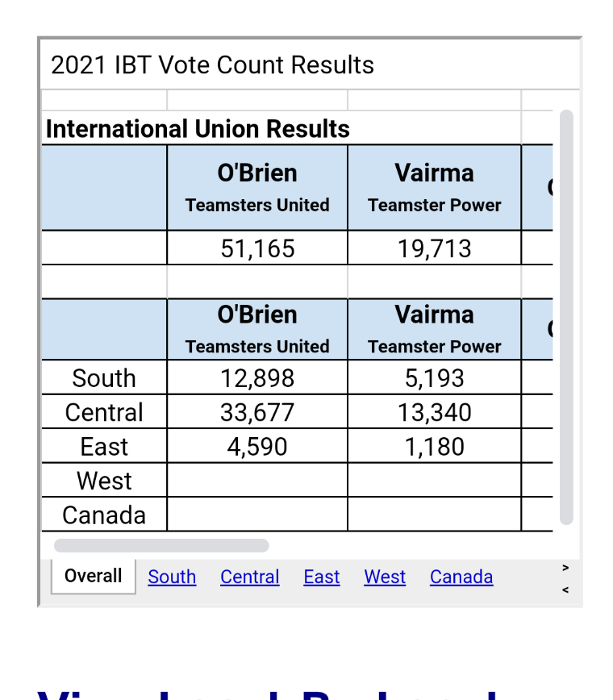Select the Overall sheet tab

(94, 576)
